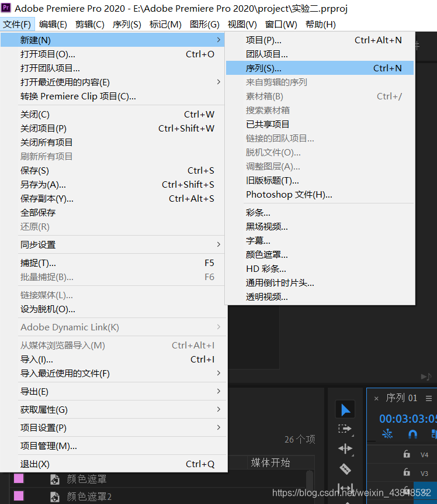The image size is (437, 504).
Task: Open the 图形(G) menu
Action: [204, 25]
